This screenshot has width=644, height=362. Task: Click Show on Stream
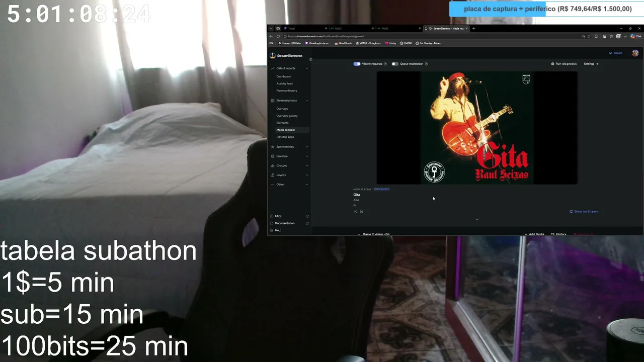tap(584, 212)
